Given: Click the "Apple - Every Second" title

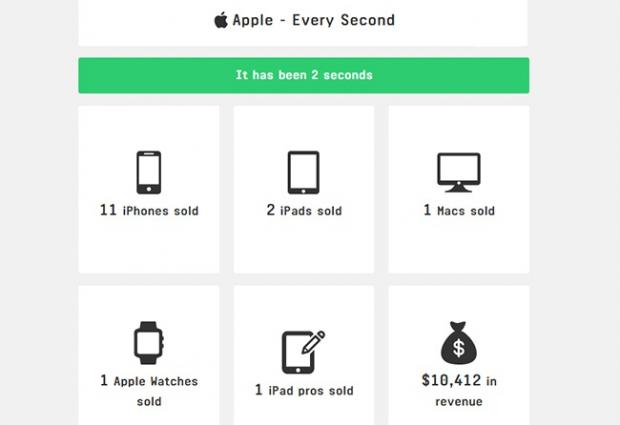Looking at the screenshot, I should [313, 20].
